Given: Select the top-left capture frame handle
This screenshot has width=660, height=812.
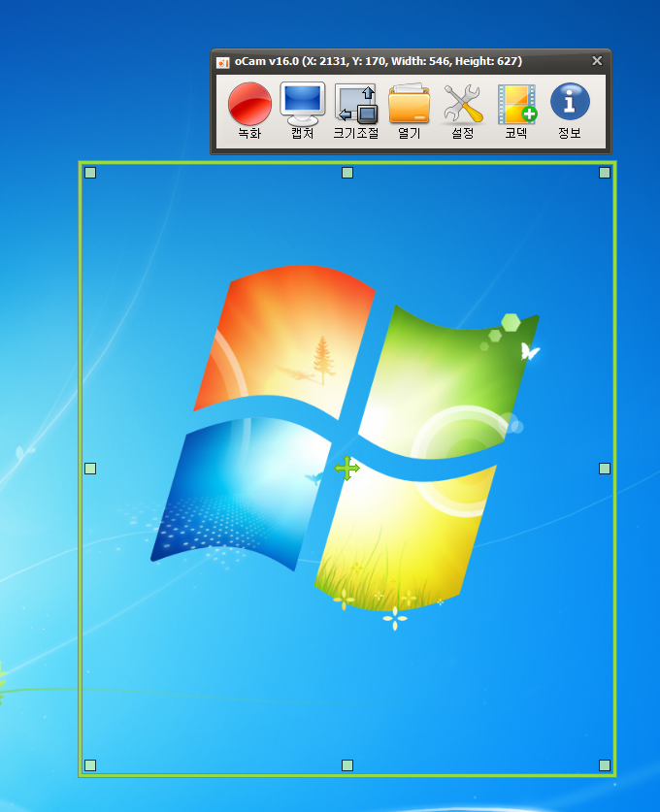Looking at the screenshot, I should 90,173.
